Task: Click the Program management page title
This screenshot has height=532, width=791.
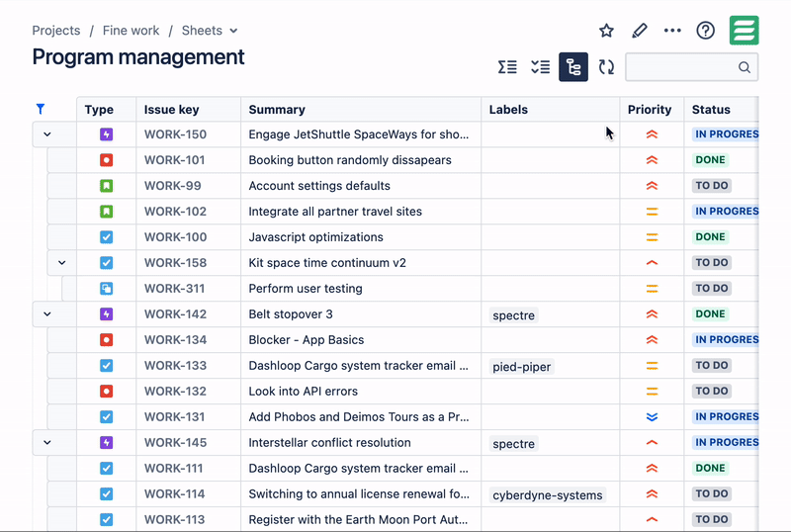Action: 138,57
